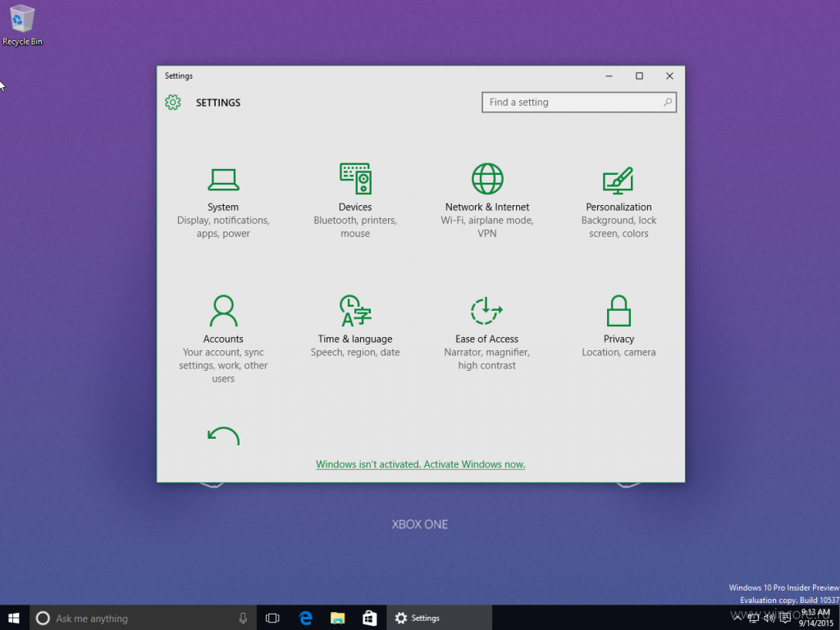Click the Ask me anything search box
The width and height of the screenshot is (840, 630).
point(143,619)
